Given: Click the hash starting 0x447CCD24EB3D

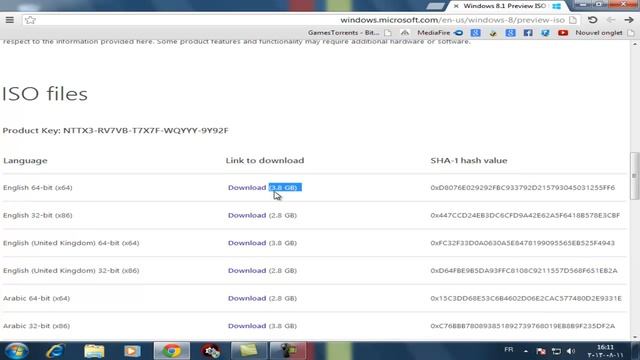Looking at the screenshot, I should [x=525, y=215].
